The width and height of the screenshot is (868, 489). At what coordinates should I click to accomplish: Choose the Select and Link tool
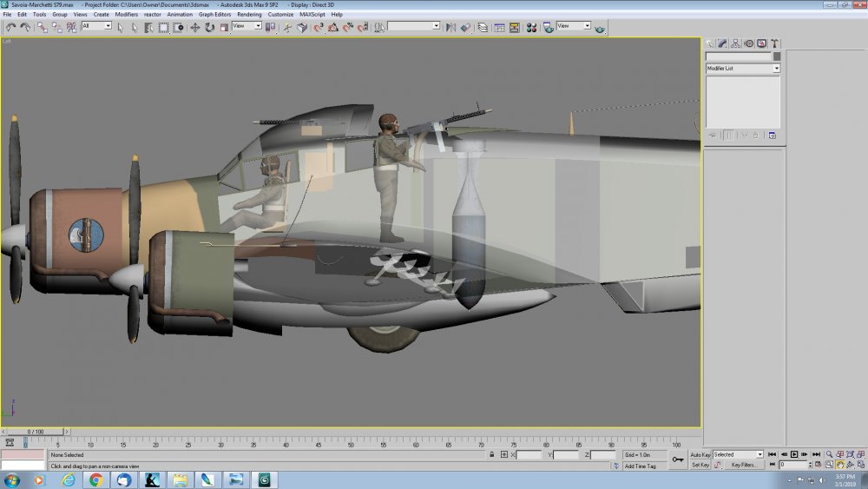pyautogui.click(x=42, y=27)
